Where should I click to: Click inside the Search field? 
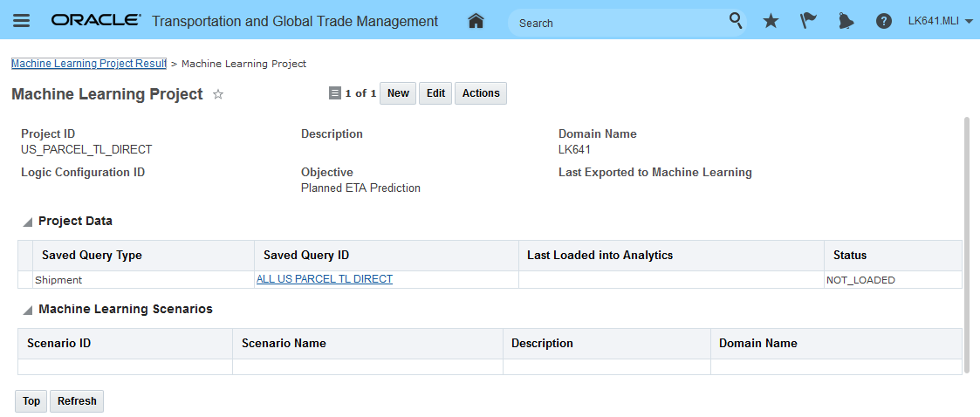[x=620, y=23]
